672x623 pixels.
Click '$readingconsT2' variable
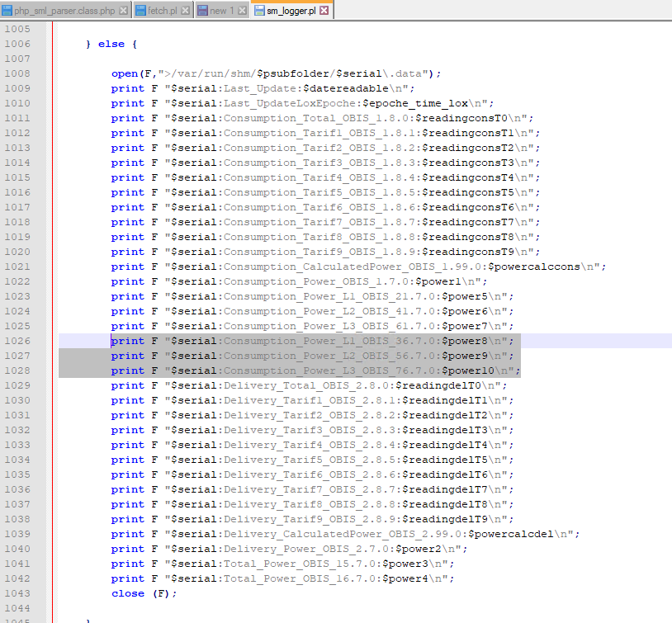(x=468, y=149)
